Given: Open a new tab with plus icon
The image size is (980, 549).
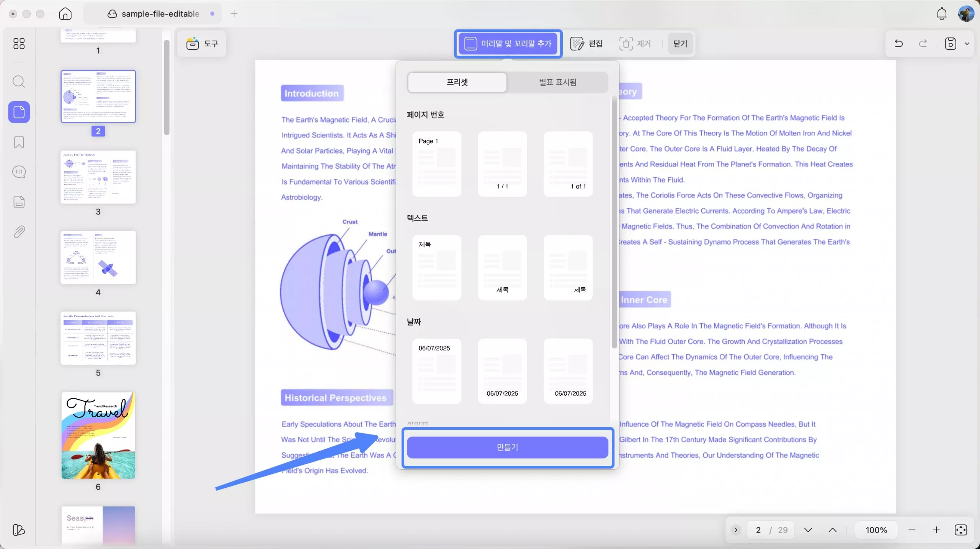Looking at the screenshot, I should click(x=234, y=14).
